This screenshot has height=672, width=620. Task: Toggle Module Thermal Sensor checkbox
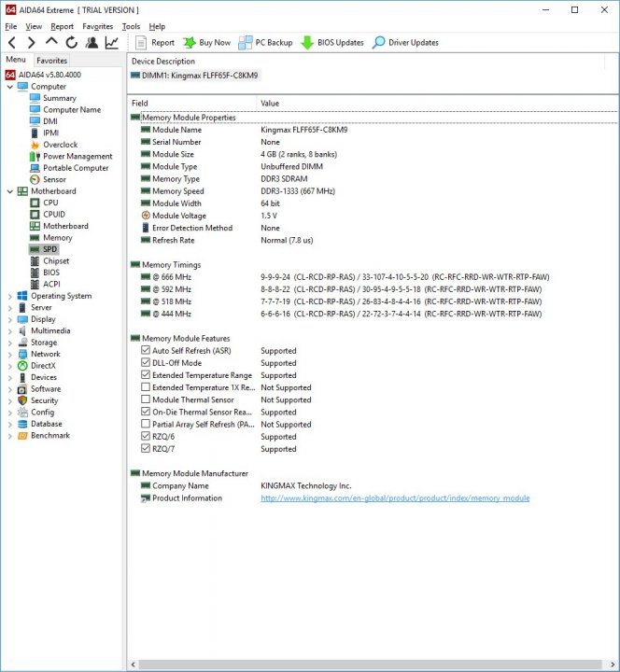146,399
